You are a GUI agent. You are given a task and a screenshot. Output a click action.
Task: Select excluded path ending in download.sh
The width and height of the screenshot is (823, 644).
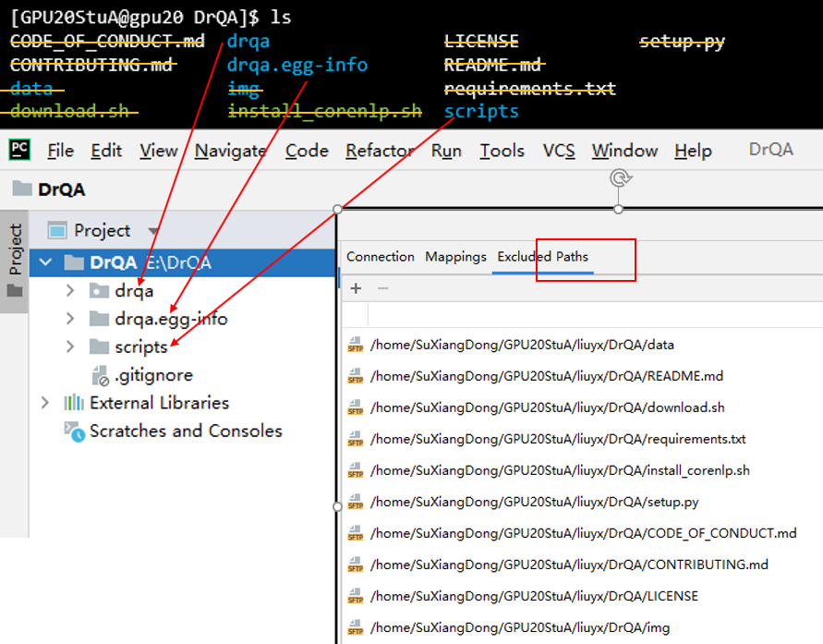(x=548, y=407)
